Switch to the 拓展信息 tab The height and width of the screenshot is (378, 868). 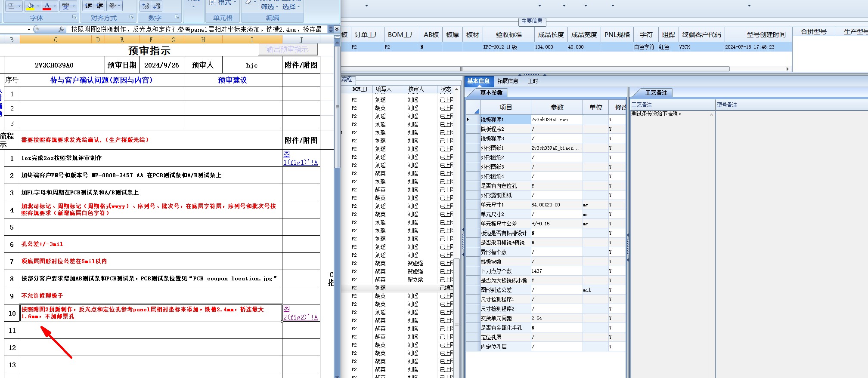coord(508,81)
